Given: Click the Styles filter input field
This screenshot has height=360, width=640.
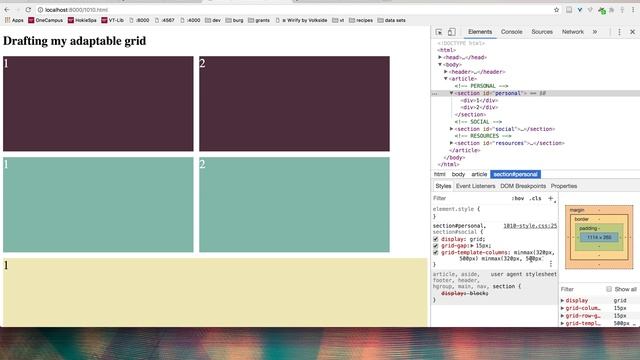Looking at the screenshot, I should 469,198.
